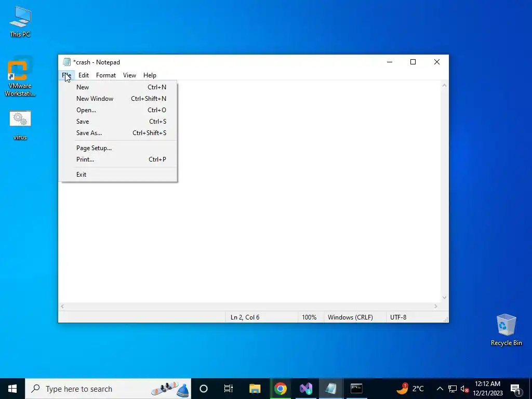The height and width of the screenshot is (399, 532).
Task: Select Open... in the File menu
Action: [118, 110]
